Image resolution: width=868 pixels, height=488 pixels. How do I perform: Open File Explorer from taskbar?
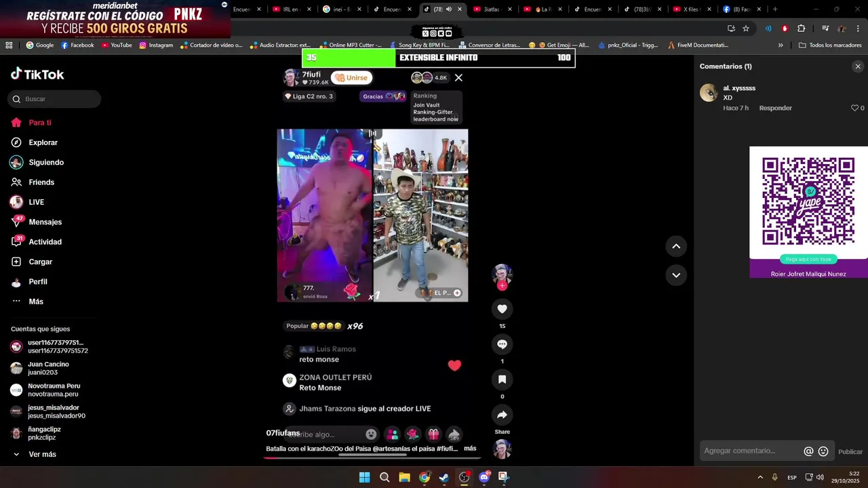404,477
